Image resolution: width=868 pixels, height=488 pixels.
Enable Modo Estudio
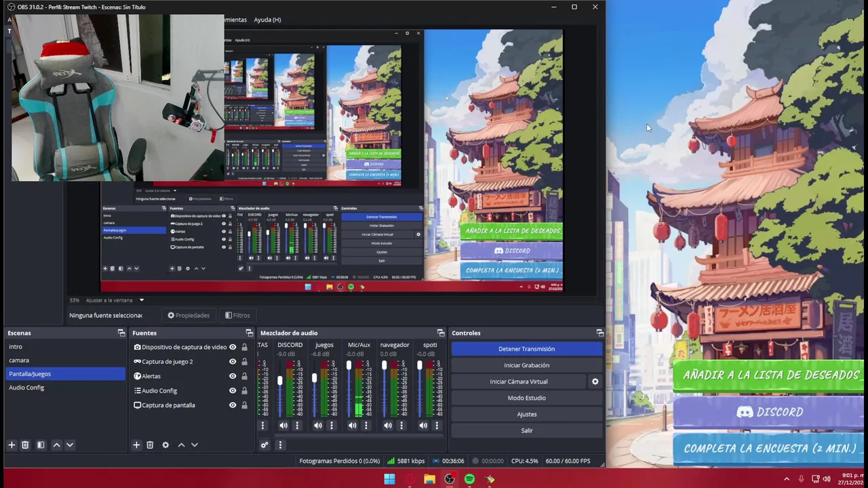[527, 398]
